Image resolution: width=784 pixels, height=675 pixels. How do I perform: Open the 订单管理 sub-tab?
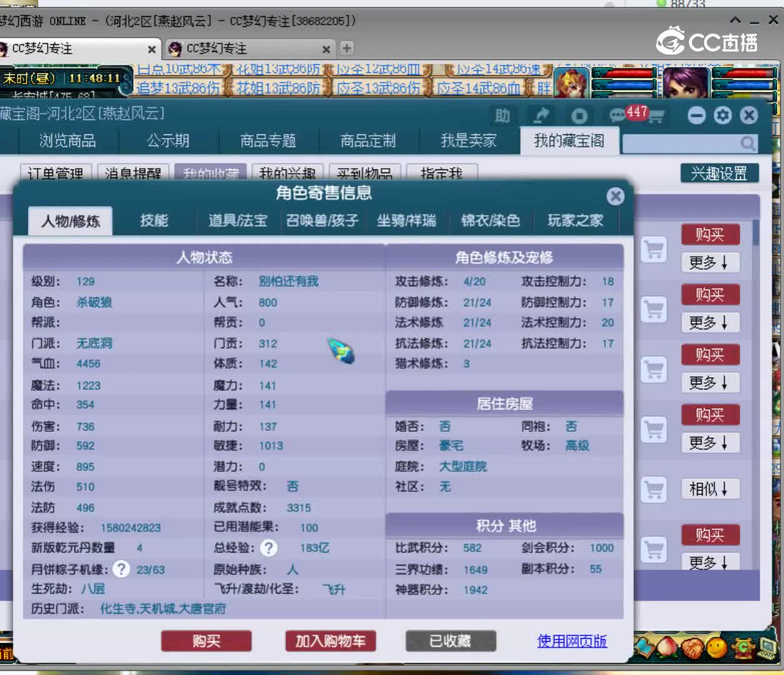coord(56,173)
